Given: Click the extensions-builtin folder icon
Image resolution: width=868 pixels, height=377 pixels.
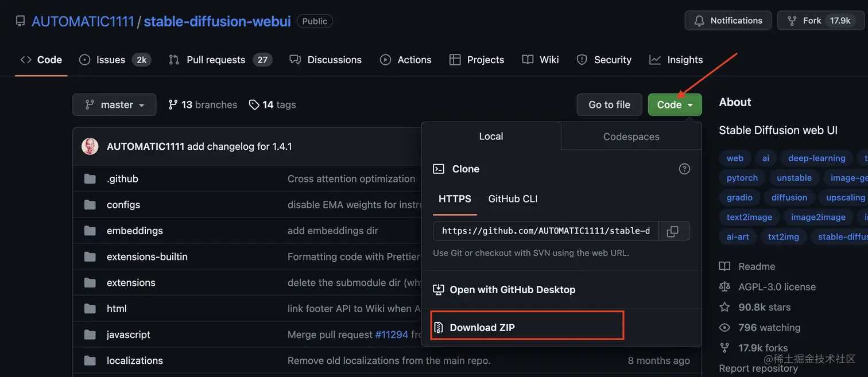Looking at the screenshot, I should pos(90,256).
